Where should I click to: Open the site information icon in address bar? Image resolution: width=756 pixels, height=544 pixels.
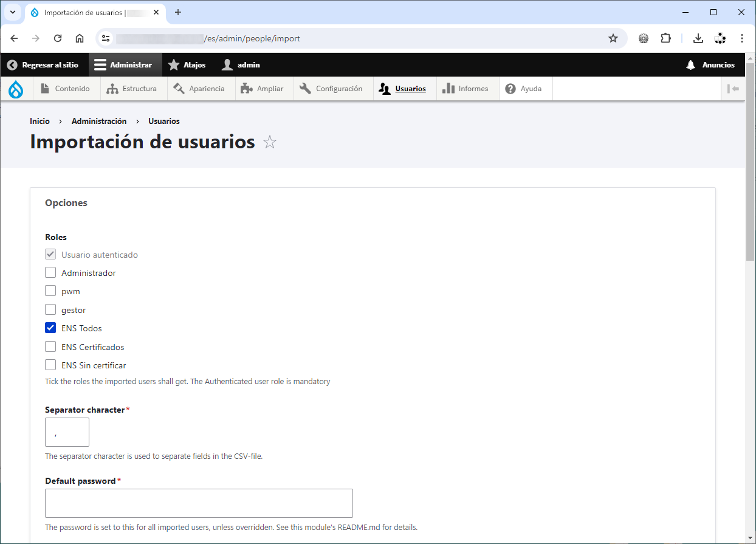(106, 38)
